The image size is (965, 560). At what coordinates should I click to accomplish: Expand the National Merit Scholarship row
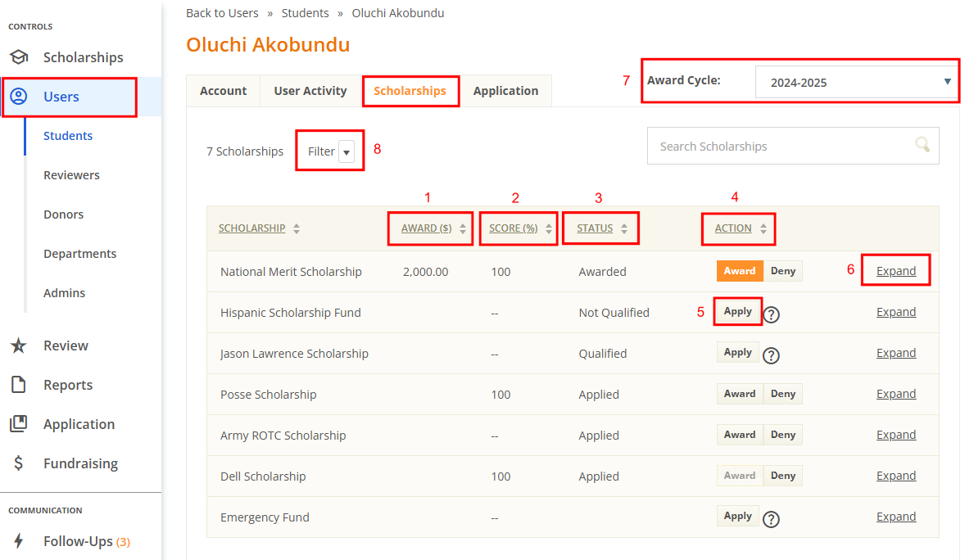pos(895,270)
